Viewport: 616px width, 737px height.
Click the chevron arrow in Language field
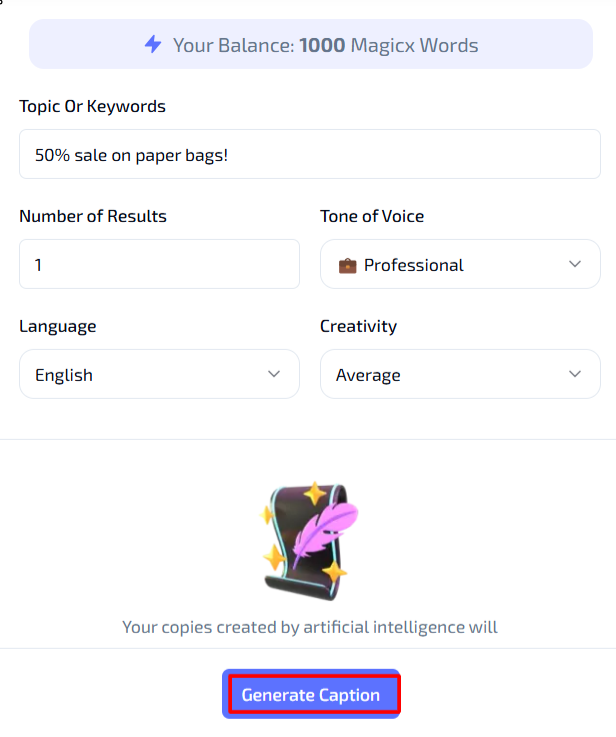click(x=274, y=374)
